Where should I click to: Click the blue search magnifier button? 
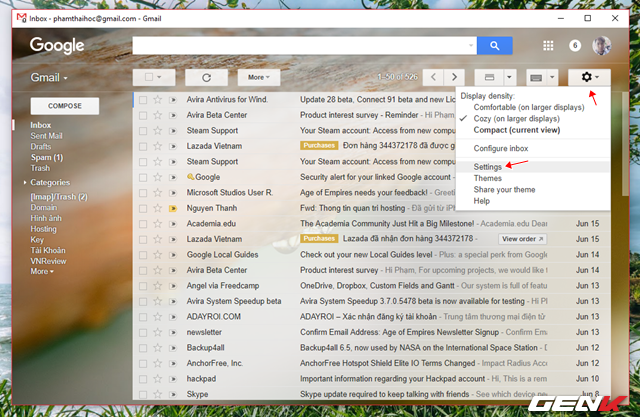pos(495,45)
